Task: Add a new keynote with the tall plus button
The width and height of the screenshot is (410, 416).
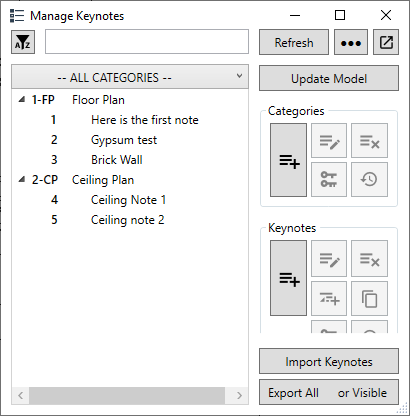Action: click(x=288, y=278)
